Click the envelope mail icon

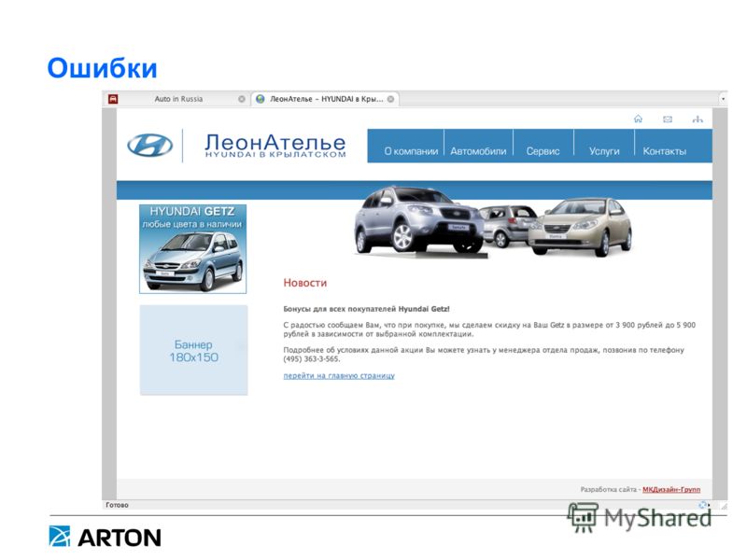click(x=668, y=119)
